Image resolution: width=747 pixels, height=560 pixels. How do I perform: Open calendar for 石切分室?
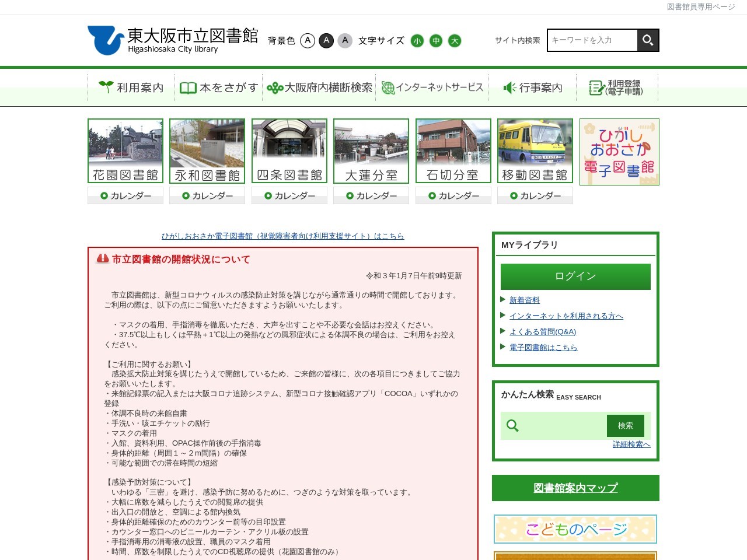click(453, 195)
